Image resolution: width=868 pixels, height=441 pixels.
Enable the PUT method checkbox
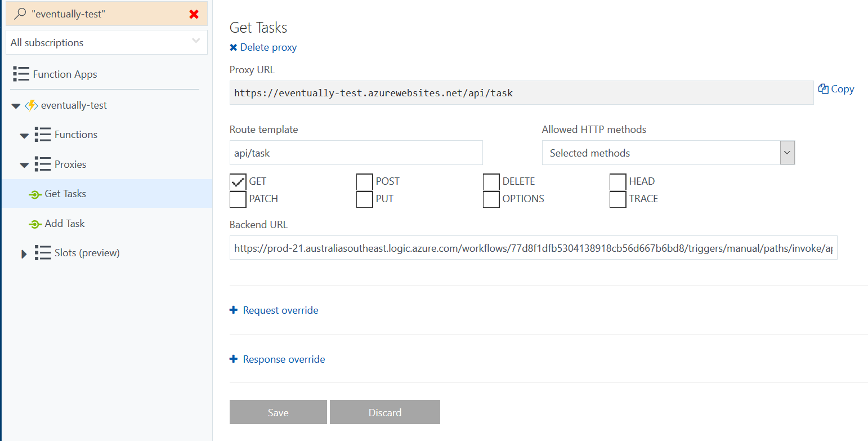tap(365, 199)
